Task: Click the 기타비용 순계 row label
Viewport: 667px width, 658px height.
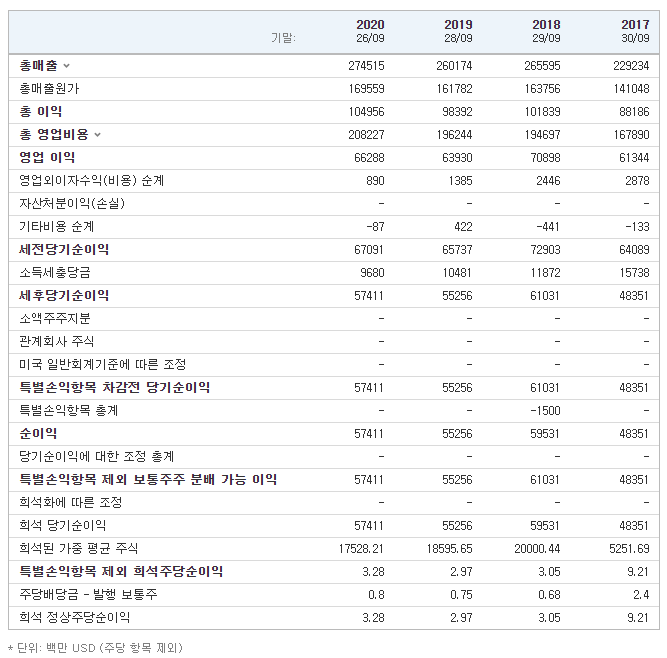Action: tap(57, 226)
